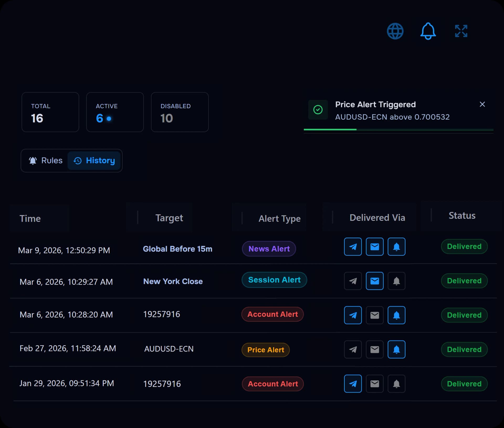Image resolution: width=504 pixels, height=428 pixels.
Task: Click the bell notifications icon in top bar
Action: (x=428, y=31)
